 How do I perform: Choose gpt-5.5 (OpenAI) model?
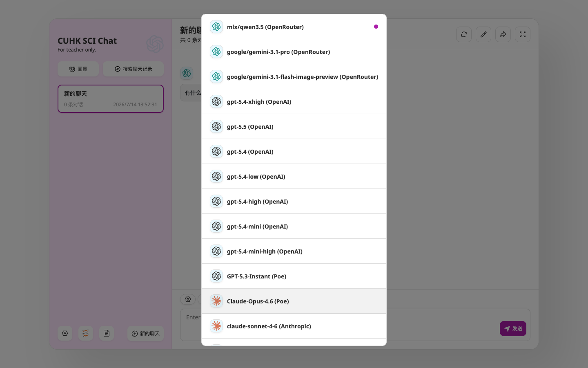294,126
